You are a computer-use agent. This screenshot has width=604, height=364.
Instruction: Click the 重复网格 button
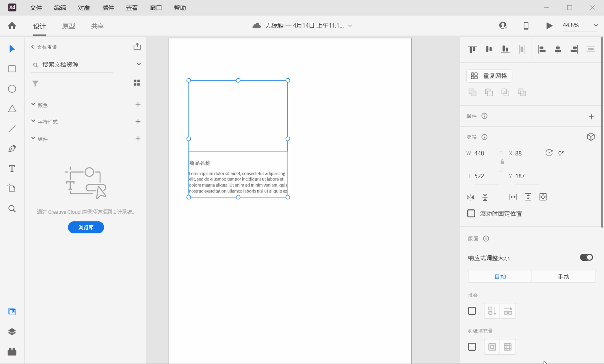point(489,76)
